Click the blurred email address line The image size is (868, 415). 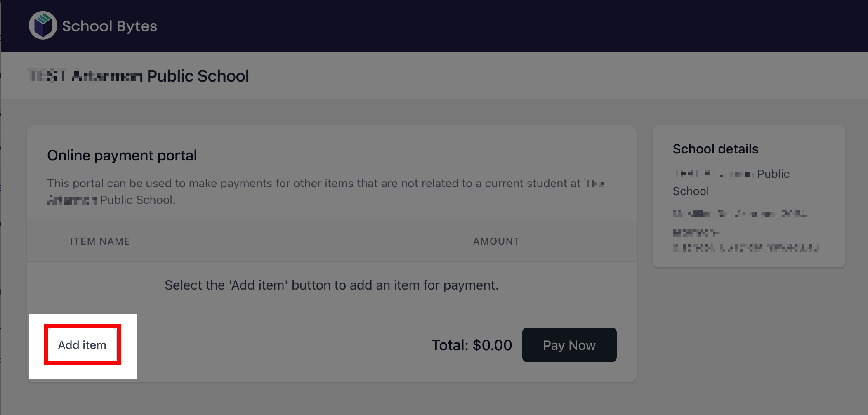pos(745,248)
